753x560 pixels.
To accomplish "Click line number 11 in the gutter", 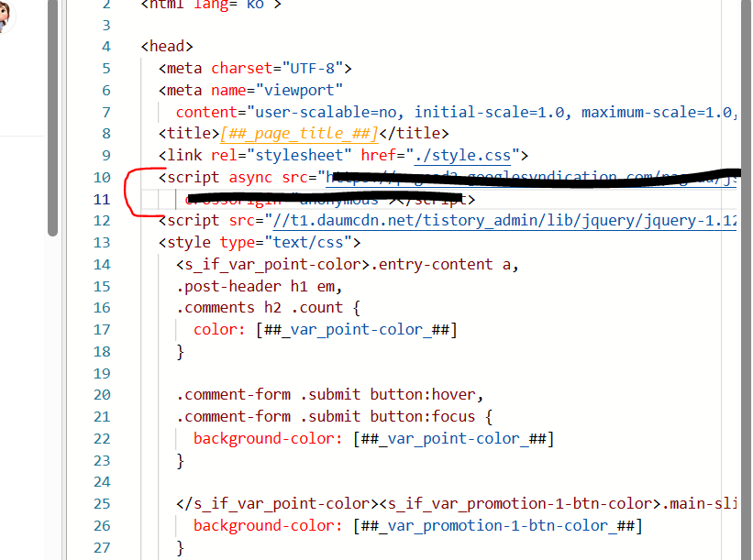I will click(102, 199).
